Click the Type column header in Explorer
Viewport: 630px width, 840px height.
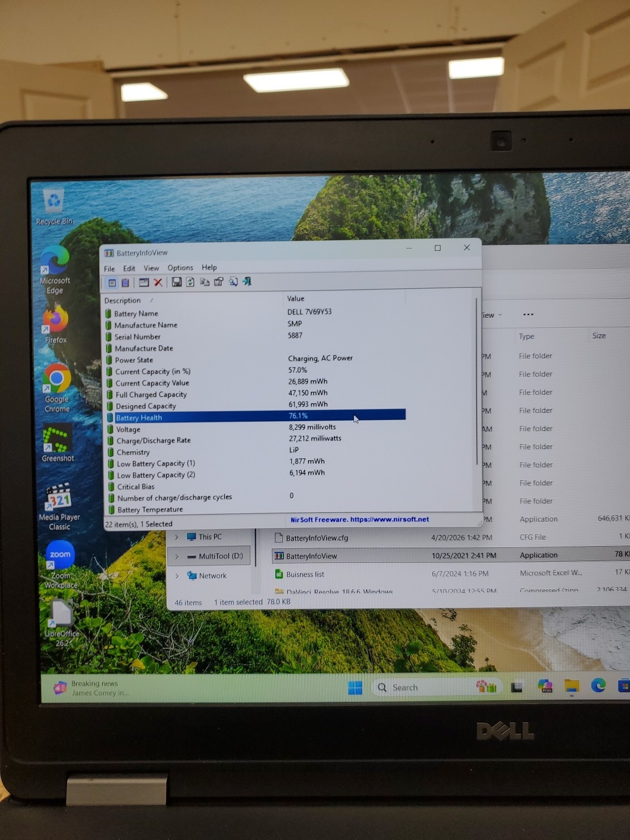(526, 337)
